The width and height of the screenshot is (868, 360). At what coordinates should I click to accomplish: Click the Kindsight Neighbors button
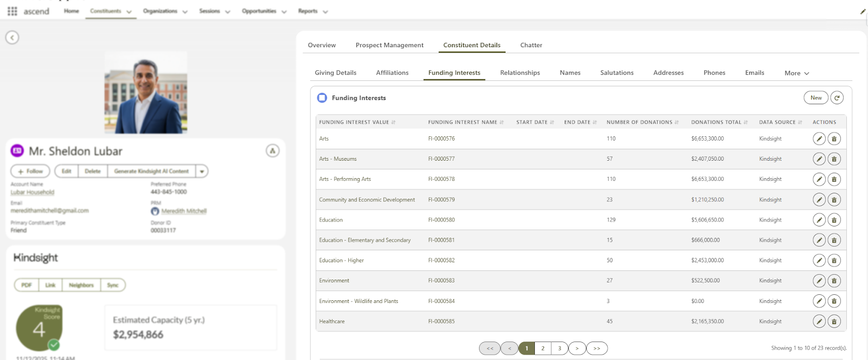pos(81,285)
